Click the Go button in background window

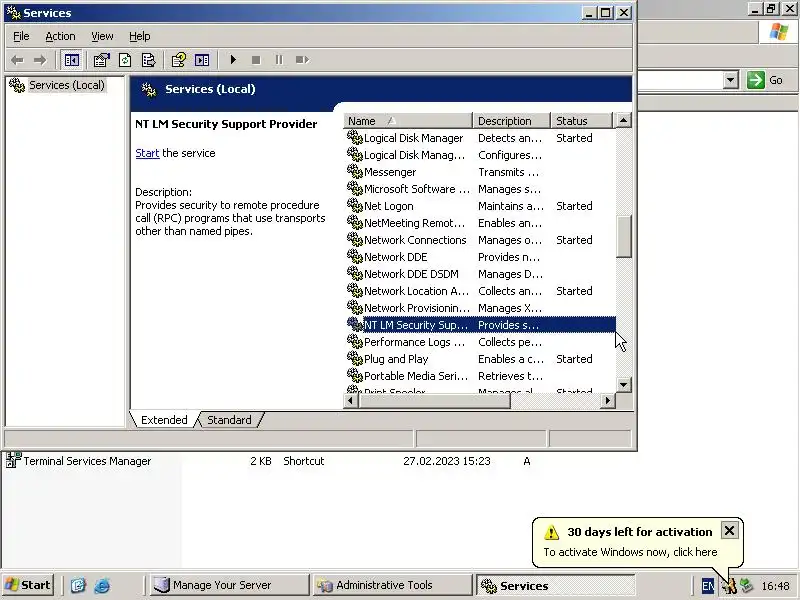765,80
